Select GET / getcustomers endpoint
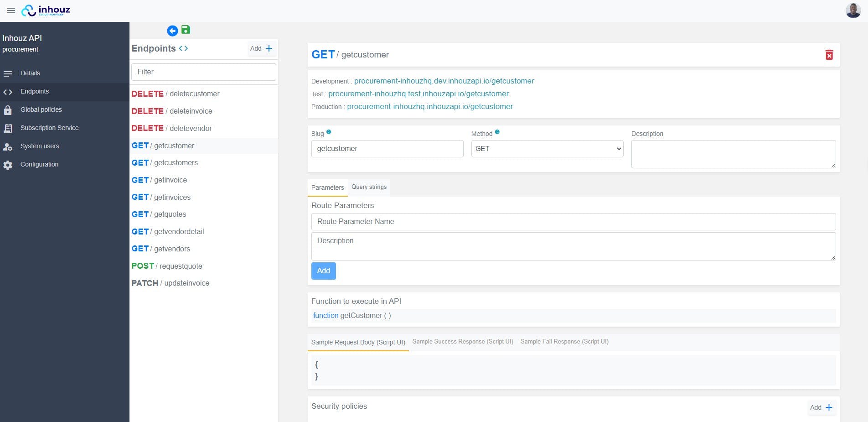 204,162
